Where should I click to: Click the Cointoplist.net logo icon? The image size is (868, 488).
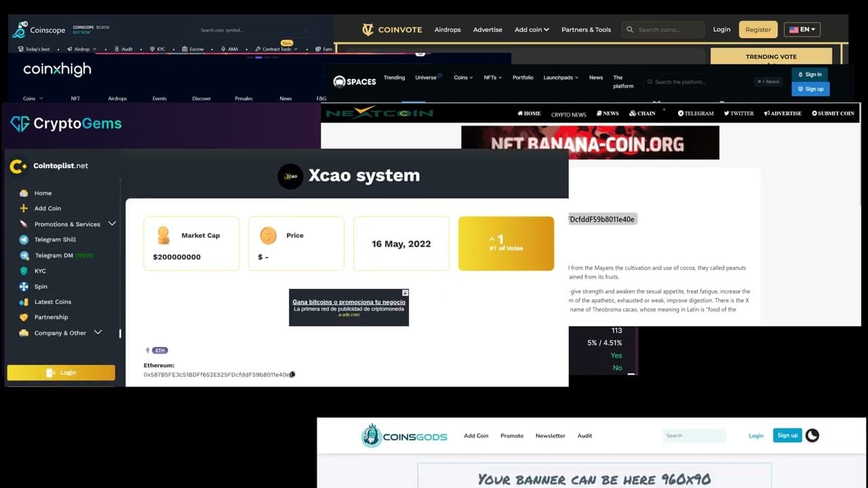click(19, 166)
